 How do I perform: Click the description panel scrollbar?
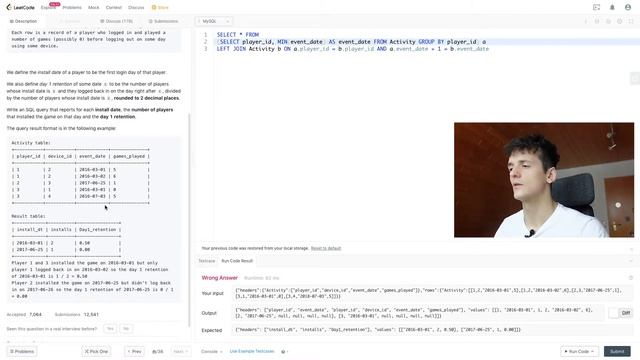pyautogui.click(x=189, y=220)
